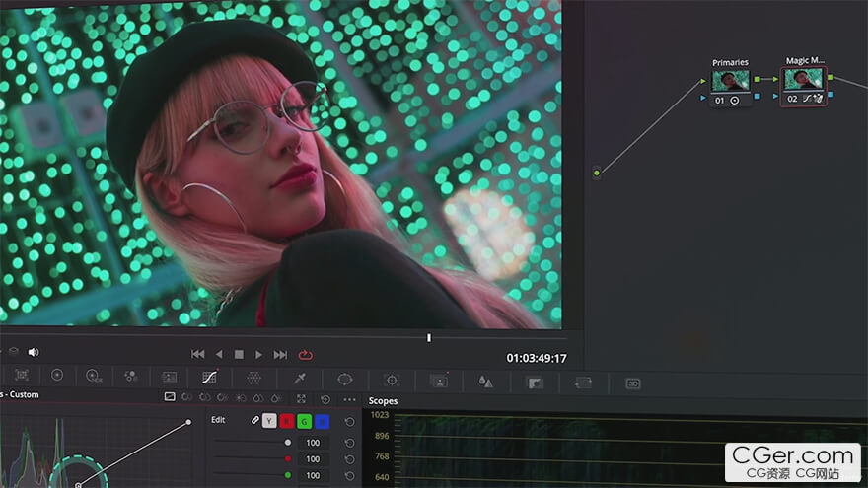Click the luminance intensity value field

point(313,443)
